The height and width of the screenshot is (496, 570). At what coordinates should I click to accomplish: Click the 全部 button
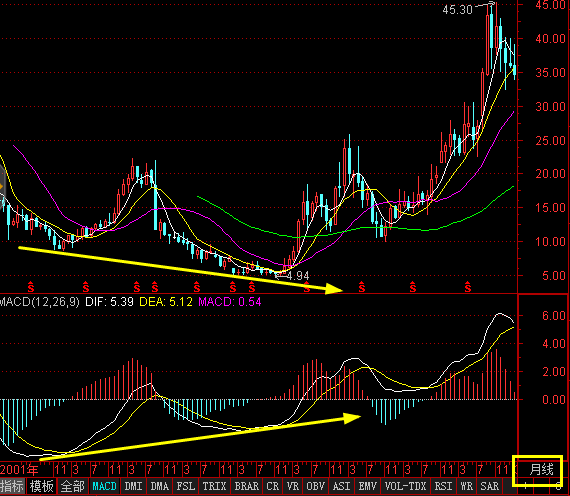pyautogui.click(x=72, y=486)
